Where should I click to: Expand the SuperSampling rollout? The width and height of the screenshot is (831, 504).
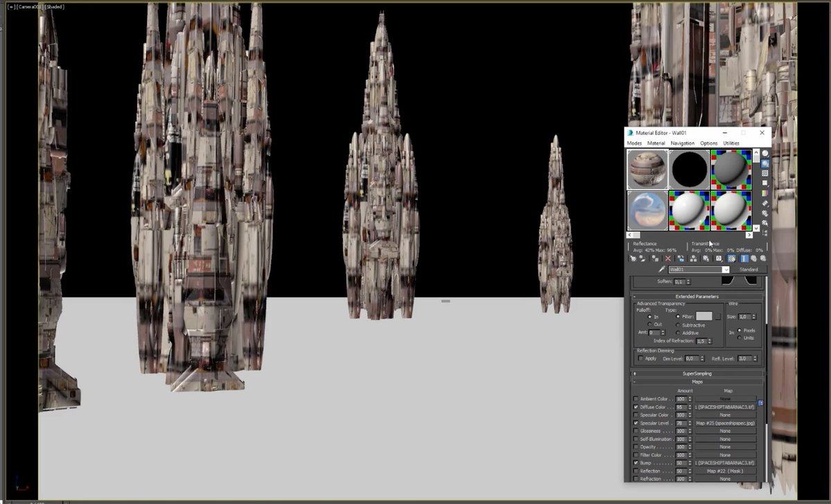tap(698, 374)
